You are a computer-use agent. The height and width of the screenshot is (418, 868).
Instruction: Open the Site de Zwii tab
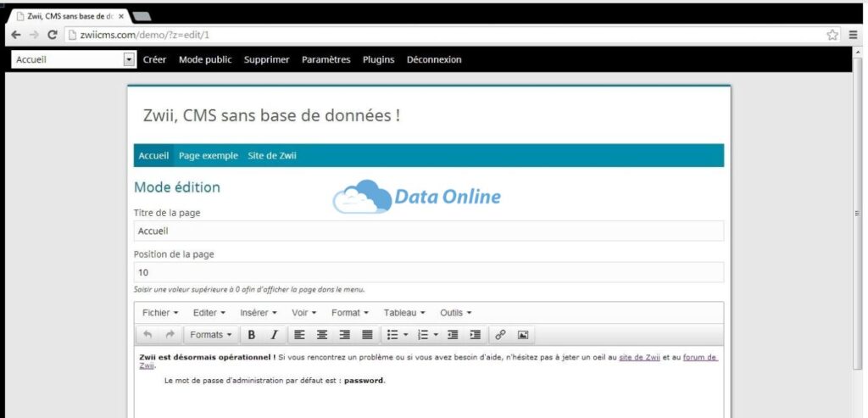tap(272, 155)
